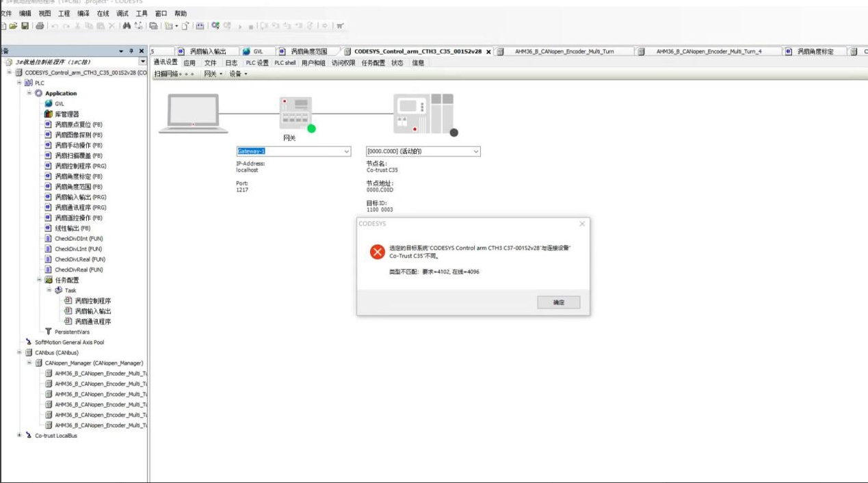Open the 文件 menu in menu bar
This screenshot has width=868, height=483.
(x=6, y=13)
